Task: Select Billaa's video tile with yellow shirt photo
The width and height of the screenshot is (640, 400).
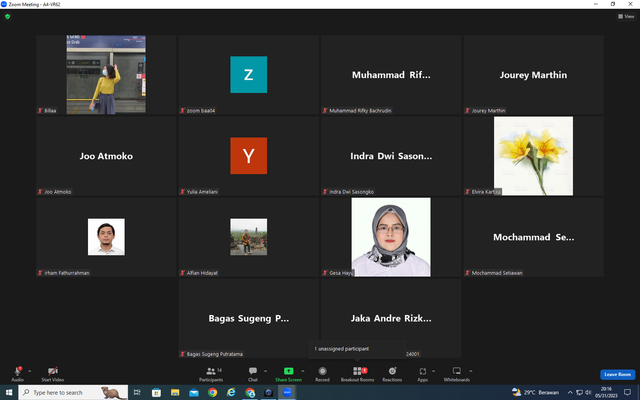Action: [106, 74]
